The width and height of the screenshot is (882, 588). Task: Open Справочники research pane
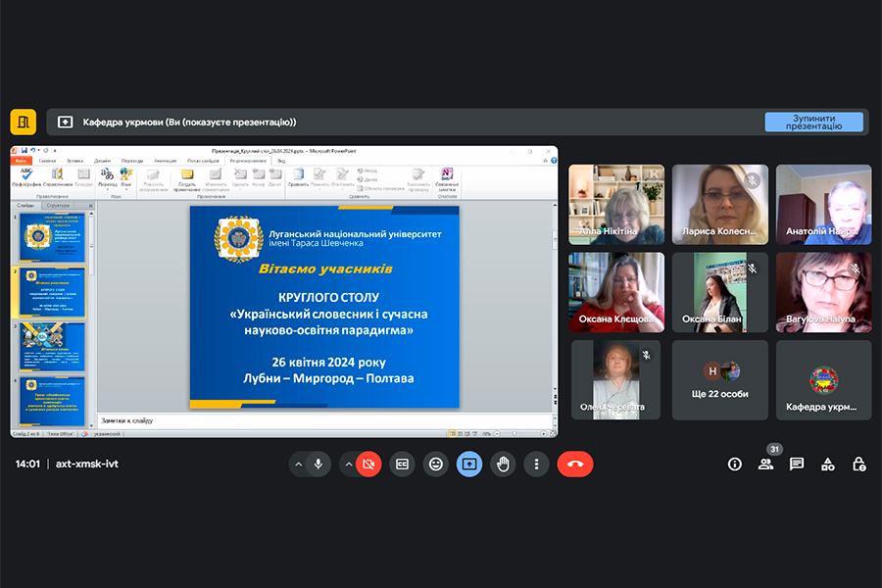(x=58, y=177)
